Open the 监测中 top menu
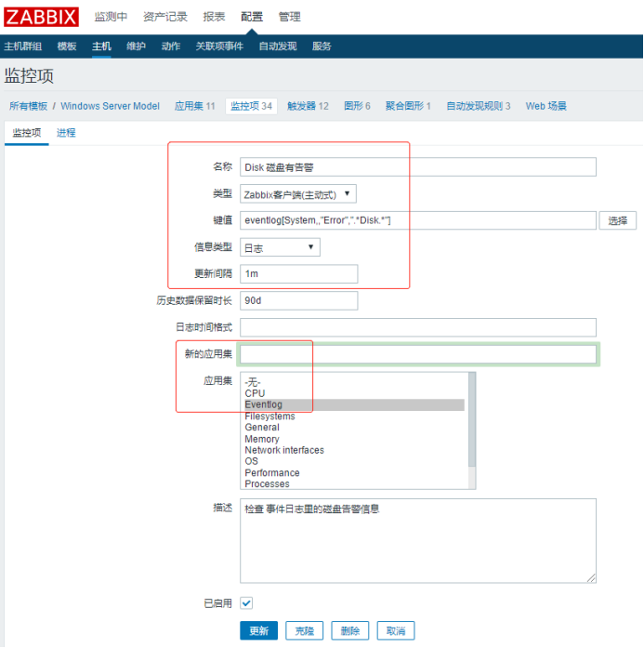This screenshot has width=644, height=648. 111,17
